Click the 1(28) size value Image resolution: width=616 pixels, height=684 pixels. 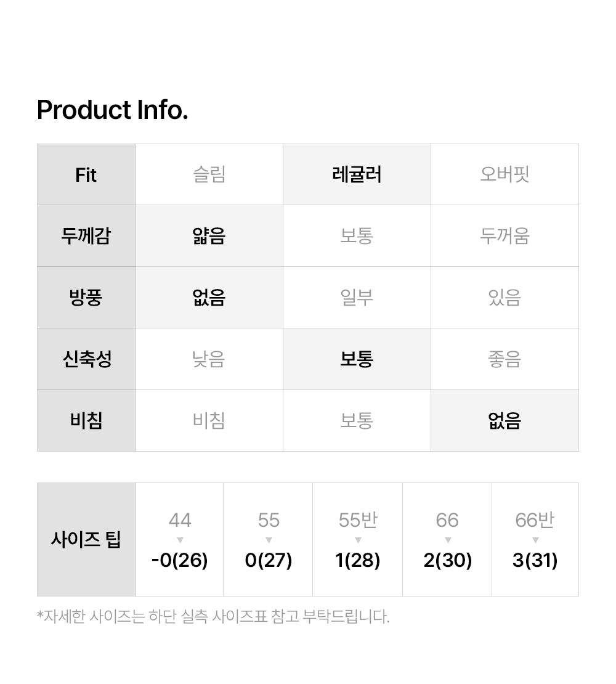pyautogui.click(x=358, y=561)
